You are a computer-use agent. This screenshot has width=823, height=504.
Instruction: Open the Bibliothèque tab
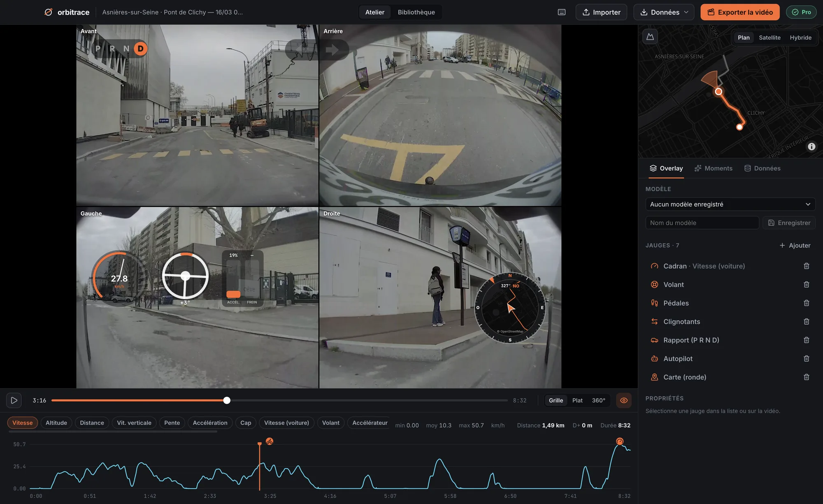416,12
